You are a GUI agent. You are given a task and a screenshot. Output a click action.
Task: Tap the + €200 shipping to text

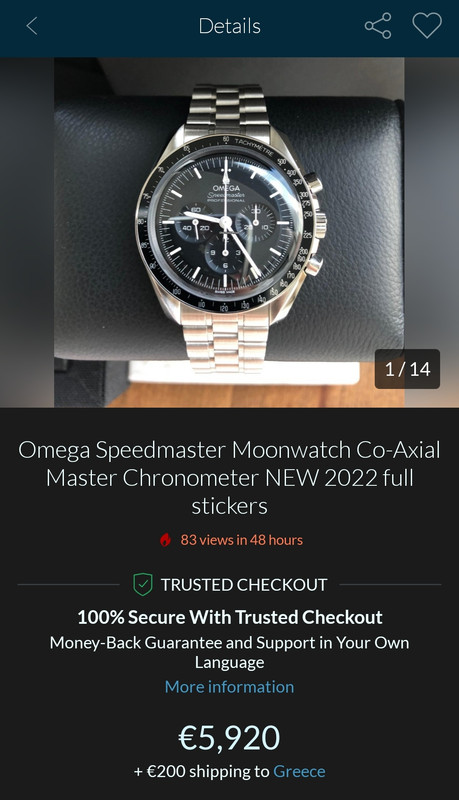coord(201,771)
